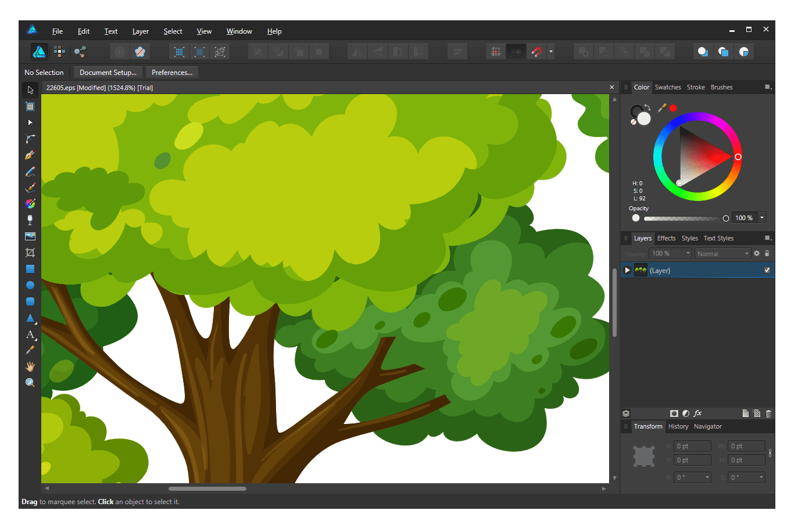Select the Pen tool
The height and width of the screenshot is (532, 798).
tap(30, 155)
